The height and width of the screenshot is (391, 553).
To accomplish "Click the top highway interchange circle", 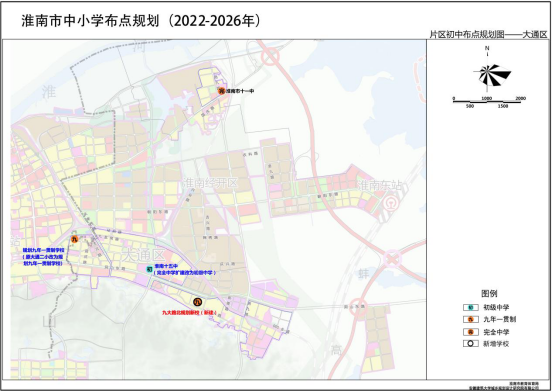I will pos(271,56).
